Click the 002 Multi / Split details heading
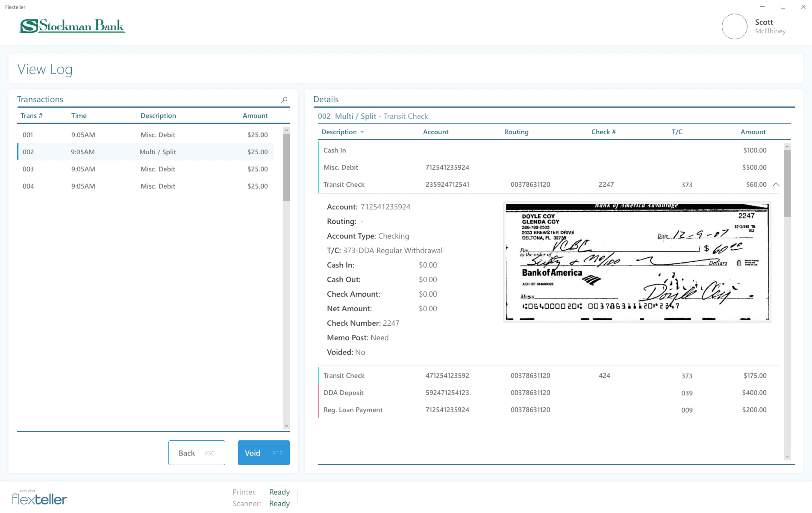The width and height of the screenshot is (812, 513). [373, 116]
